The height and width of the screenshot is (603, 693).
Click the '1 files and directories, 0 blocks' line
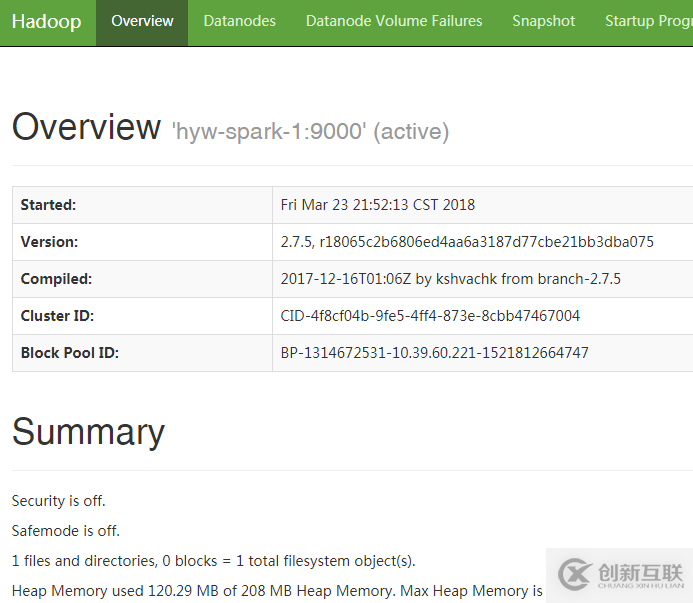213,561
